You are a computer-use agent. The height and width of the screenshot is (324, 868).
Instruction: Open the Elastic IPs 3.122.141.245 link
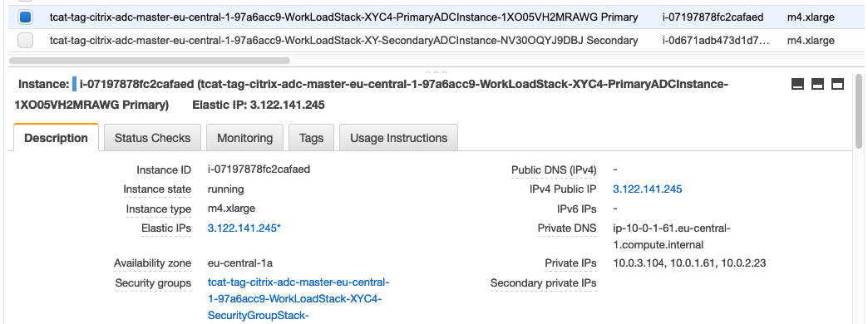click(x=244, y=228)
